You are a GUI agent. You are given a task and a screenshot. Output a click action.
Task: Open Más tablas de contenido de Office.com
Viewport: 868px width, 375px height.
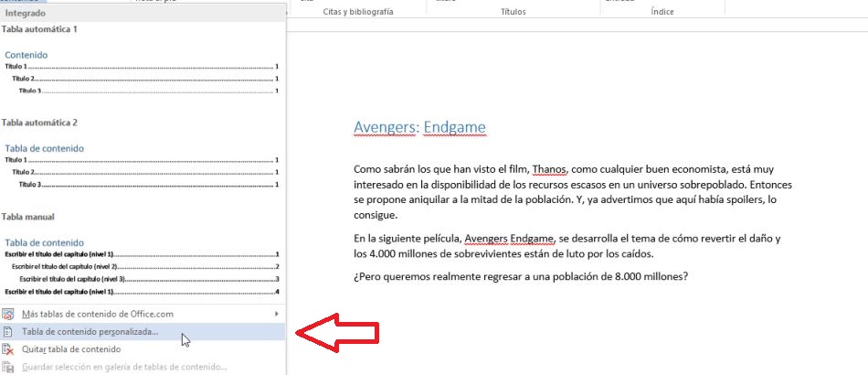point(143,314)
